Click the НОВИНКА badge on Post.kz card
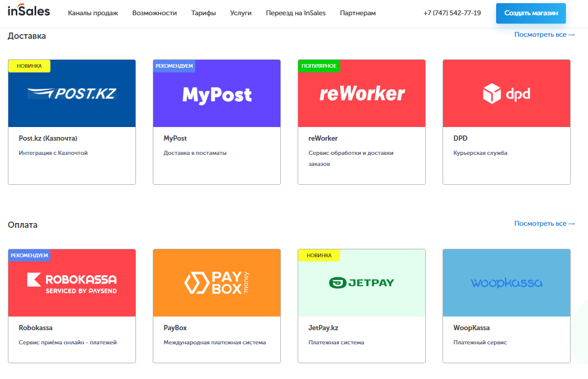This screenshot has width=588, height=379. 29,66
